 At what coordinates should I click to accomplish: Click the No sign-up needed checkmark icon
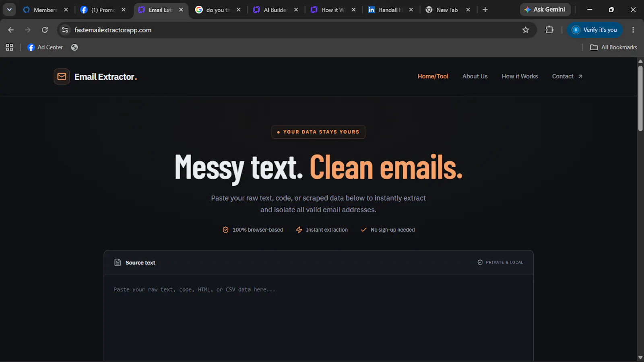363,230
